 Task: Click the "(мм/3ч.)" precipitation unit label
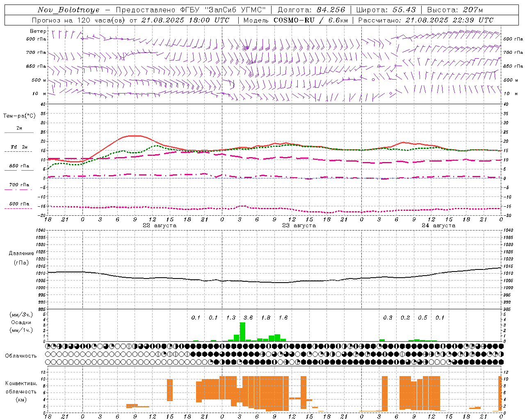[21, 315]
